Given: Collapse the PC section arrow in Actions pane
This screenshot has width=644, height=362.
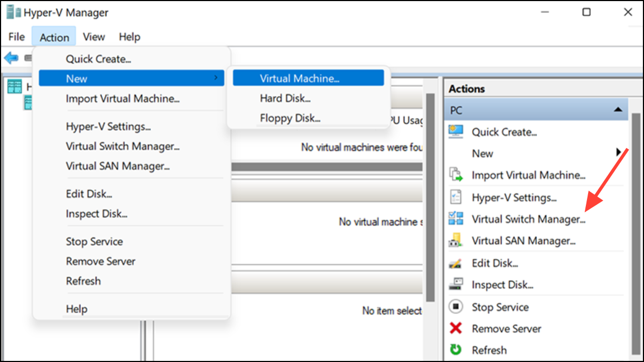Looking at the screenshot, I should pos(618,110).
